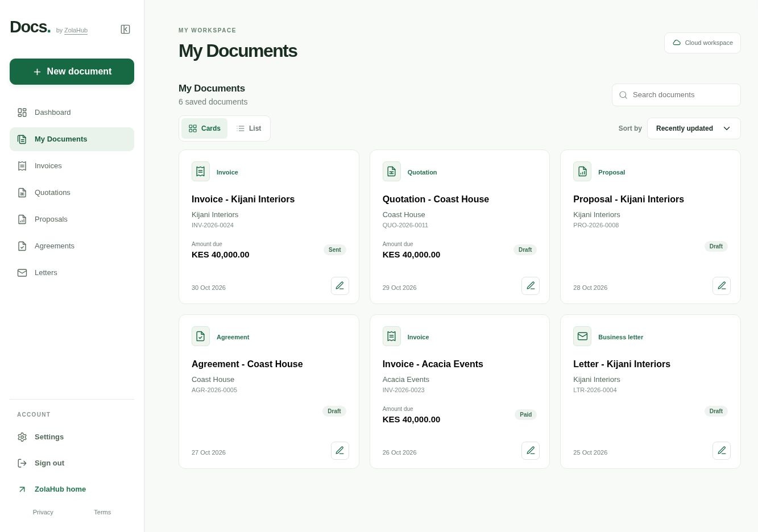Screen dimensions: 758x532
Task: Click the proposal chart icon on Kijani Interiors card
Action: tap(582, 172)
